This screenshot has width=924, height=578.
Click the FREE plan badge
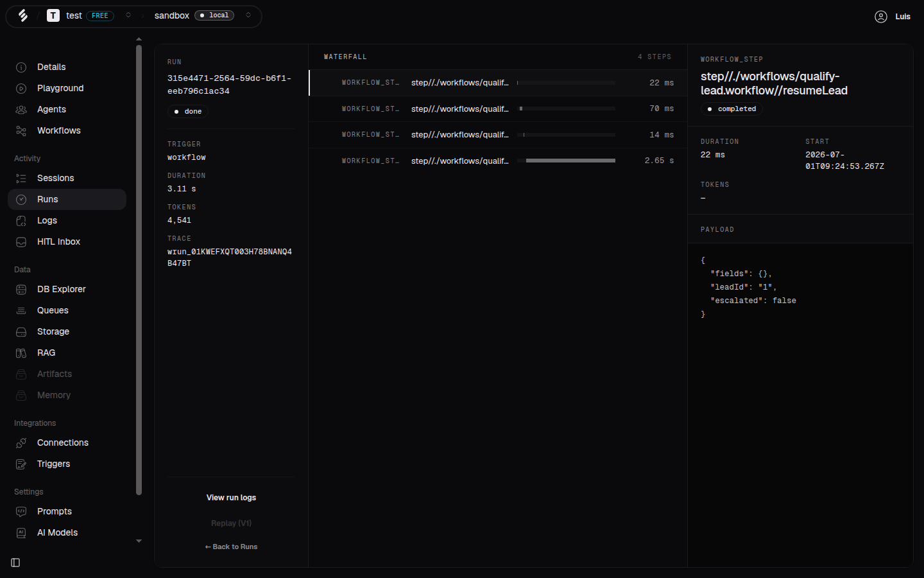tap(100, 15)
